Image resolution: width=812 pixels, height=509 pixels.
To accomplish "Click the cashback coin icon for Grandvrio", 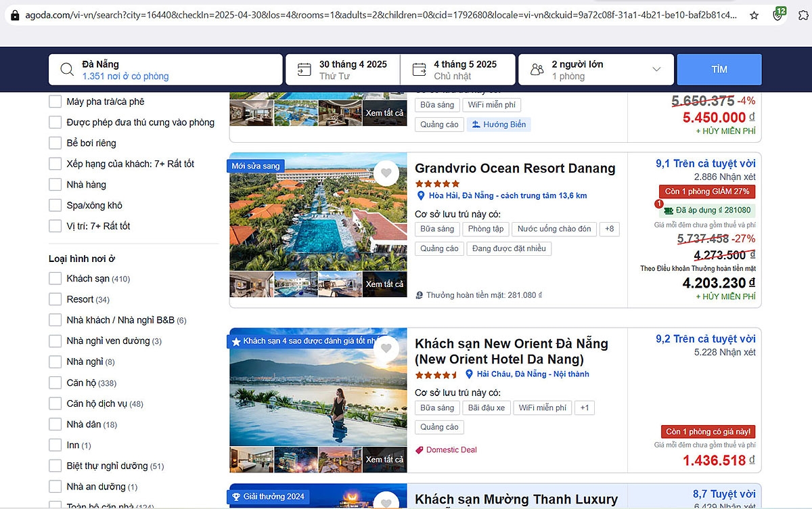I will point(420,295).
